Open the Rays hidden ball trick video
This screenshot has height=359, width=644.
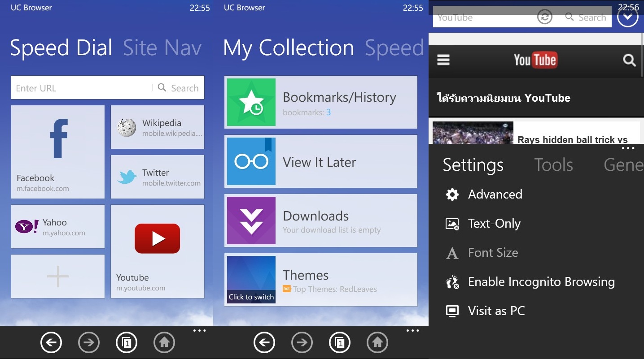[x=536, y=133]
